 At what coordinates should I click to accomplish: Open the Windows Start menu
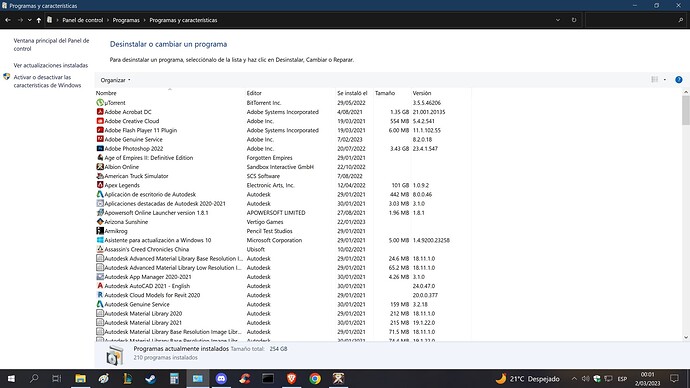click(11, 378)
